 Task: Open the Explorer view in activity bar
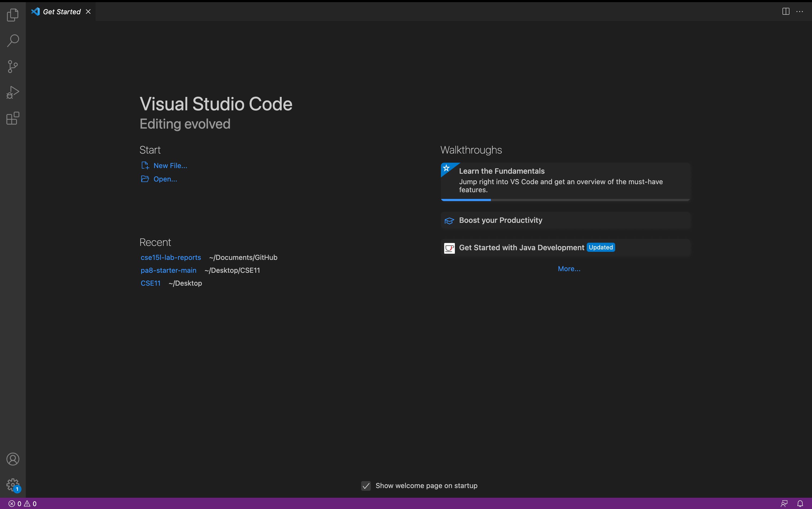click(x=13, y=15)
